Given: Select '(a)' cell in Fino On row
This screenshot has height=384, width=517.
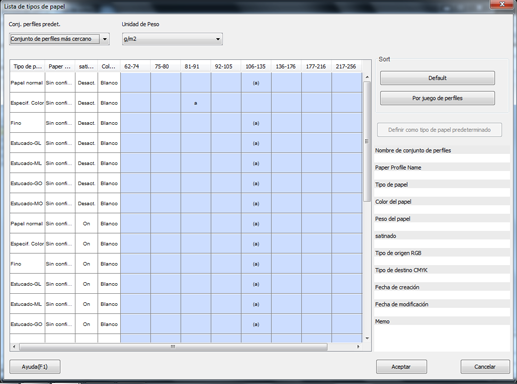Looking at the screenshot, I should point(256,264).
